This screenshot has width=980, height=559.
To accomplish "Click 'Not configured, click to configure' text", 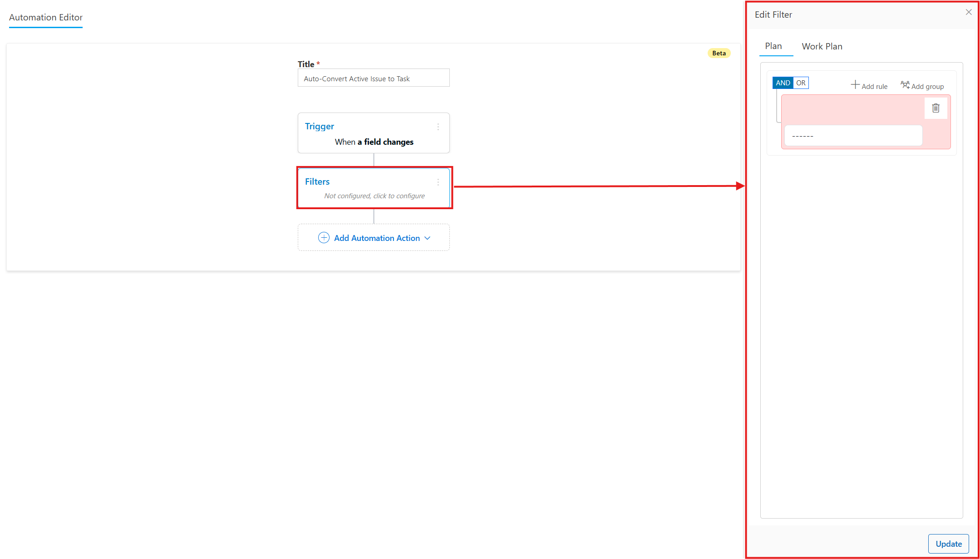I will (x=374, y=196).
